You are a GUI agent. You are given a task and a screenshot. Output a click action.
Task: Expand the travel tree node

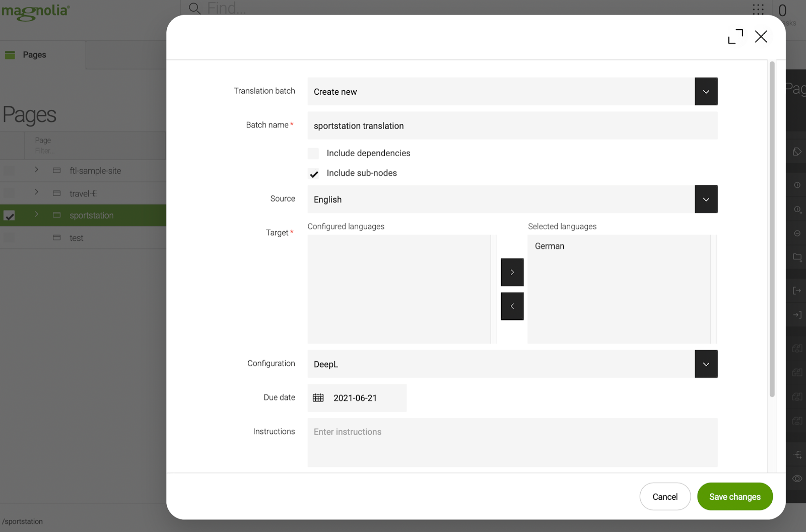[36, 192]
